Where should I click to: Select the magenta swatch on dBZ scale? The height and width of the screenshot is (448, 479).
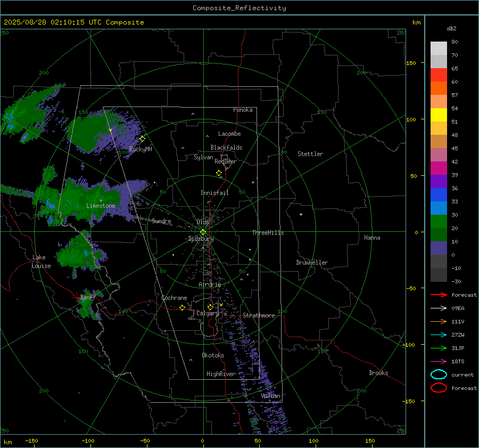point(439,168)
